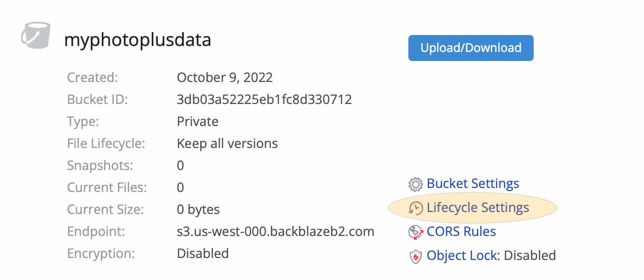This screenshot has height=280, width=644.
Task: Click the 0 bytes current size value
Action: [x=198, y=209]
